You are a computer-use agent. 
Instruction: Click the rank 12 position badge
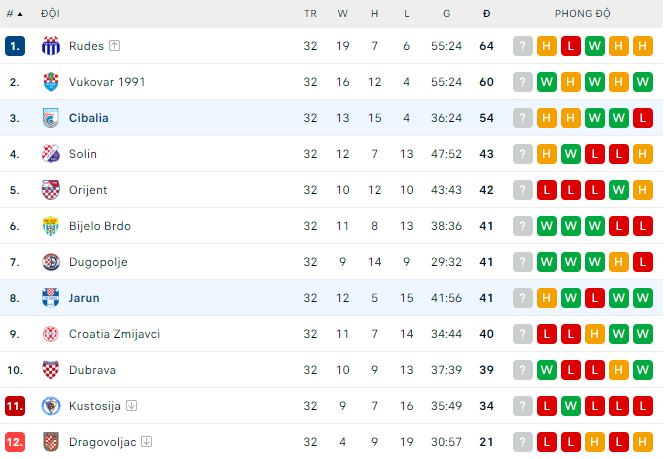pos(14,442)
